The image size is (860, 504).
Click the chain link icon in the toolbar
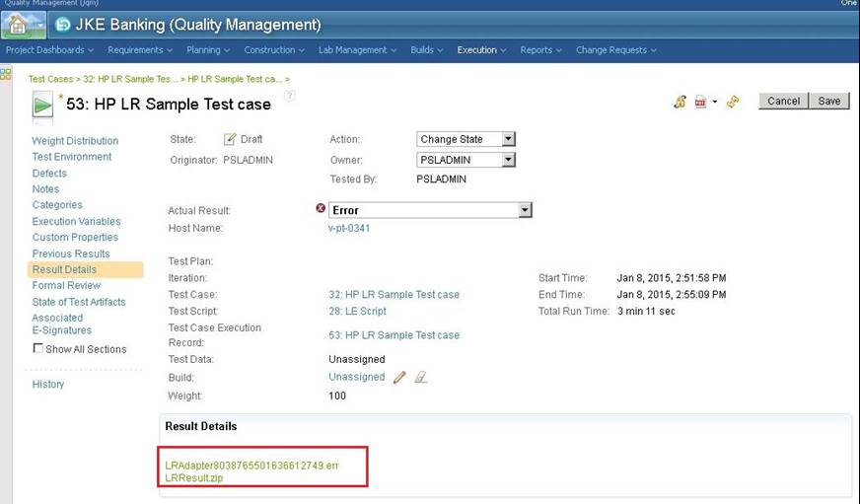733,102
